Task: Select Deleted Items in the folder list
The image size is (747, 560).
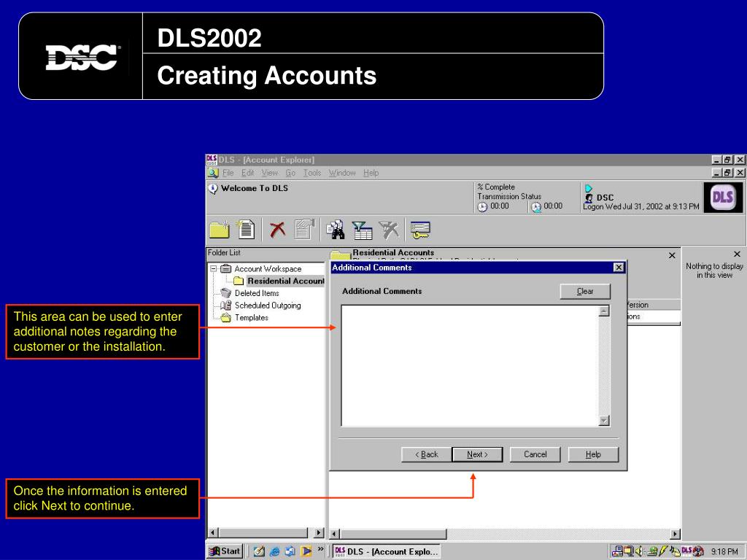Action: coord(256,293)
